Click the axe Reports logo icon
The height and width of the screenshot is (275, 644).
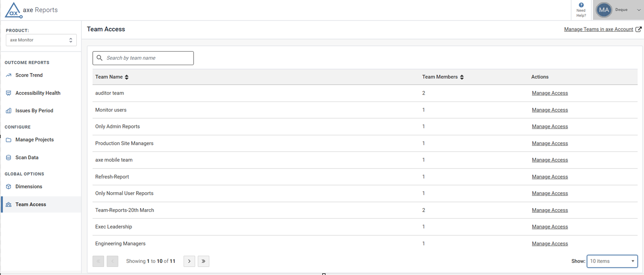pos(13,10)
